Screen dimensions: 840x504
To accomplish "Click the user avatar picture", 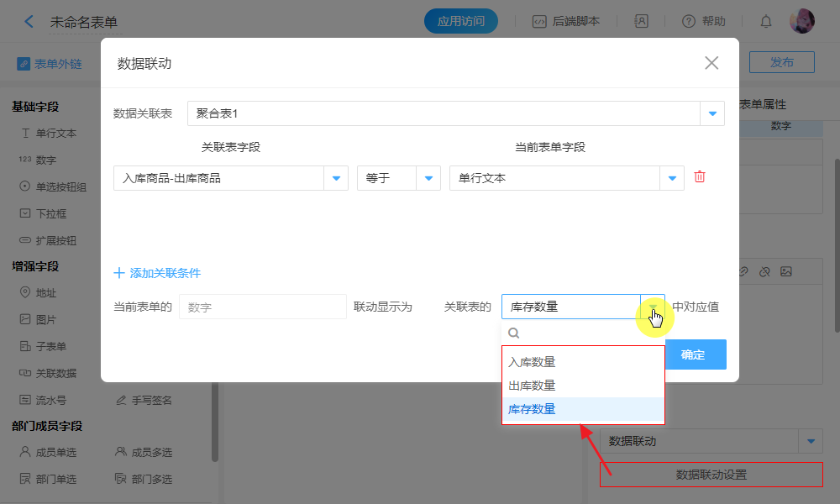I will pyautogui.click(x=801, y=22).
